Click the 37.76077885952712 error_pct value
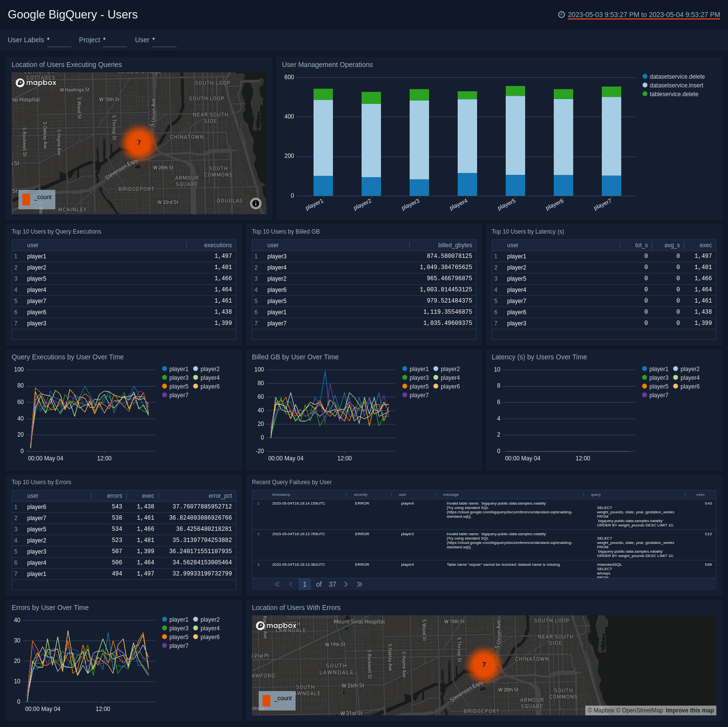Image resolution: width=728 pixels, height=727 pixels. [202, 507]
